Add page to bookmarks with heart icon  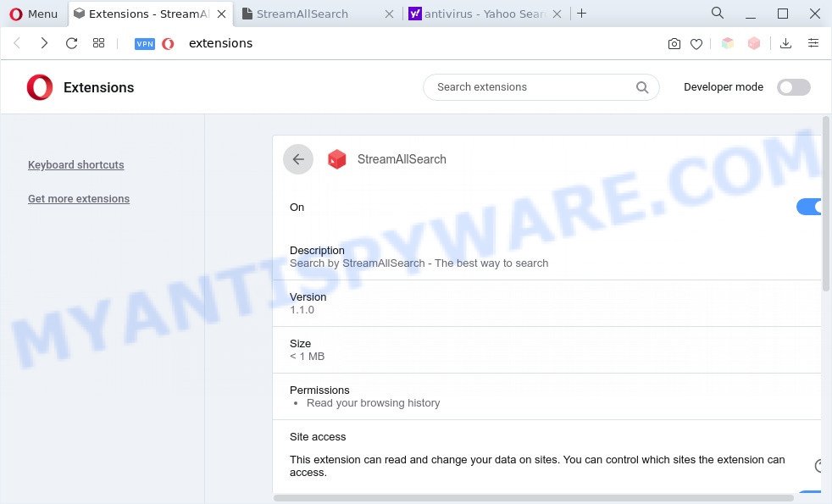(x=696, y=44)
